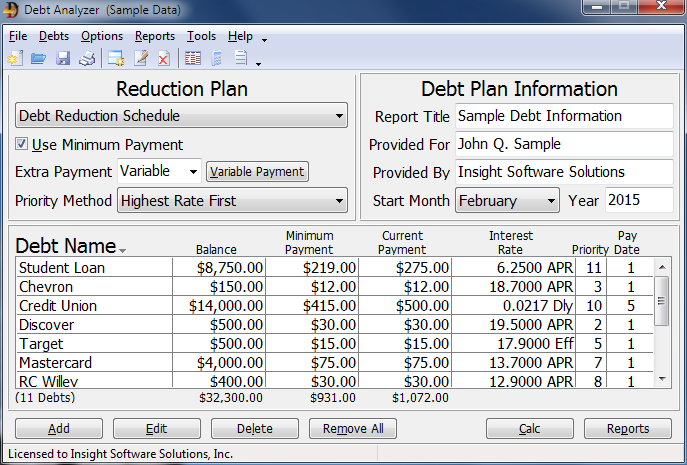Click the reports document icon in toolbar

[240, 58]
